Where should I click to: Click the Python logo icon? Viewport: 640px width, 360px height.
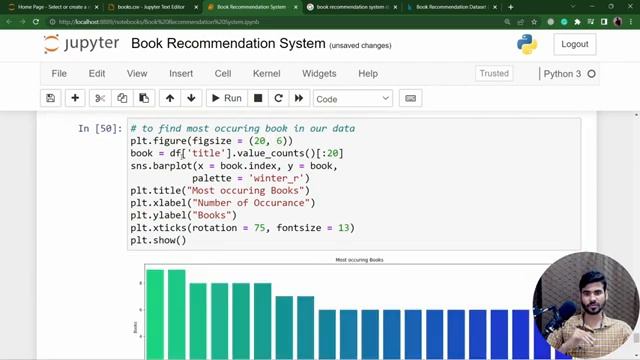click(527, 44)
